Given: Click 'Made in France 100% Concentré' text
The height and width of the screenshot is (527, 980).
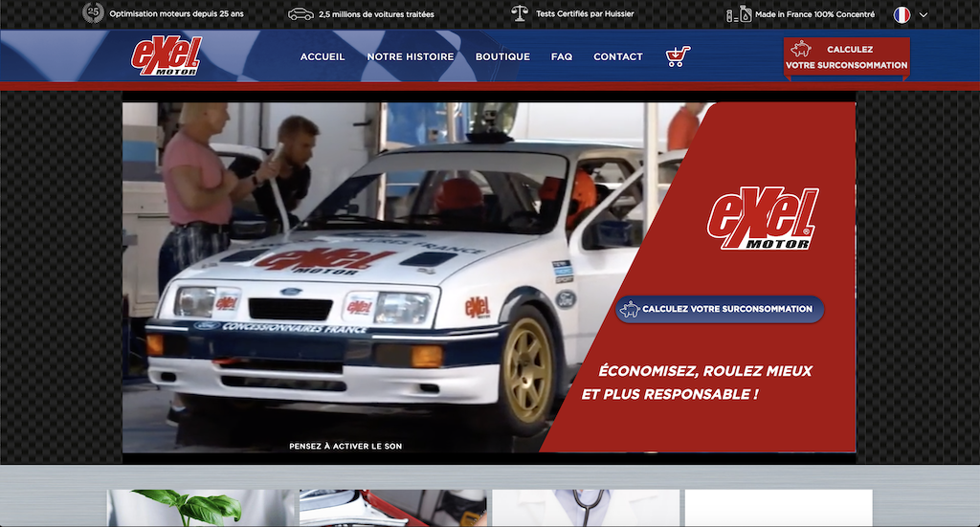Looking at the screenshot, I should pos(815,14).
